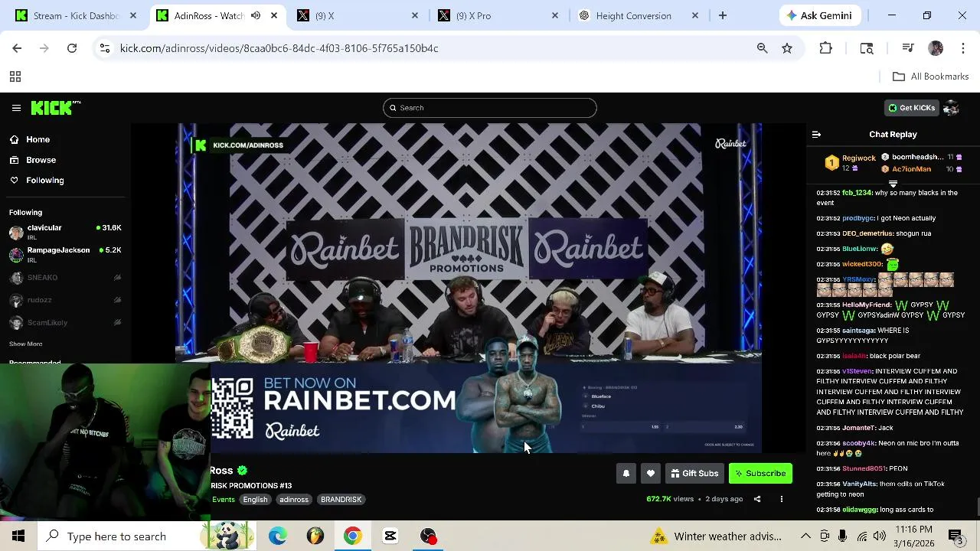Open the taskbar volume control
This screenshot has width=980, height=551.
880,536
